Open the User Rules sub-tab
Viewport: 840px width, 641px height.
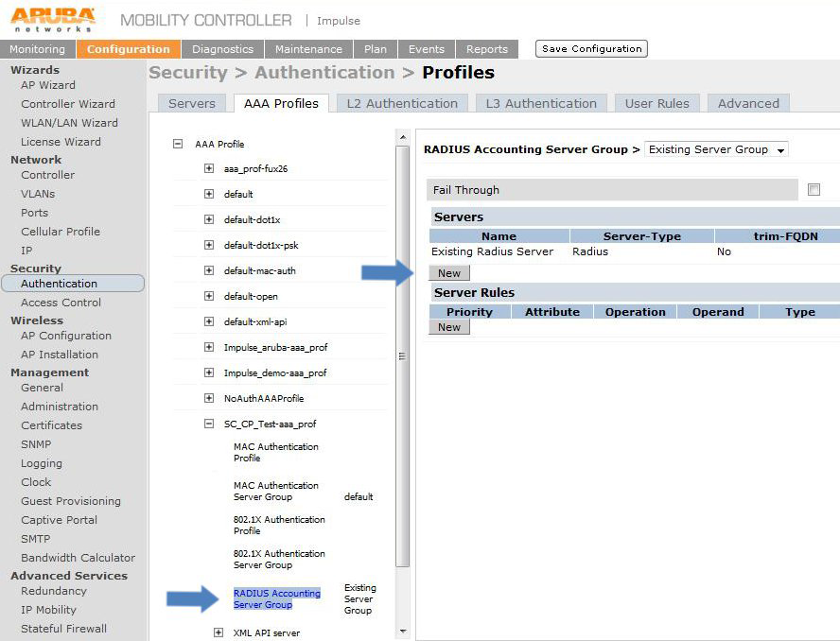click(x=657, y=103)
